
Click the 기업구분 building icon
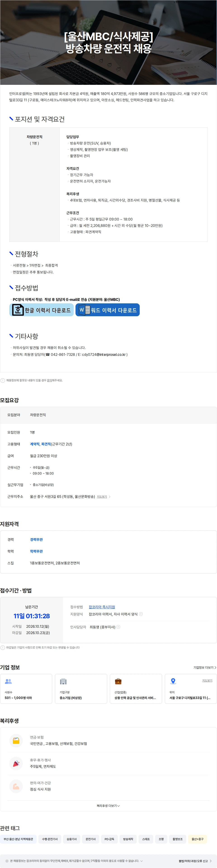63,681
